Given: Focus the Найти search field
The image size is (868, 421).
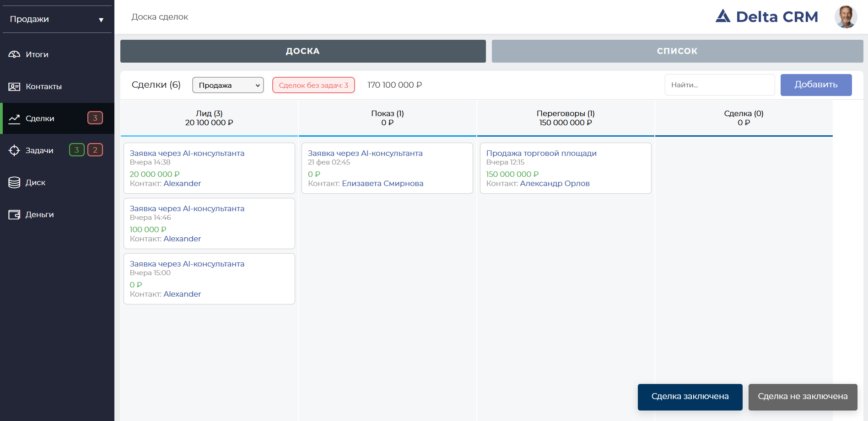Looking at the screenshot, I should [719, 85].
